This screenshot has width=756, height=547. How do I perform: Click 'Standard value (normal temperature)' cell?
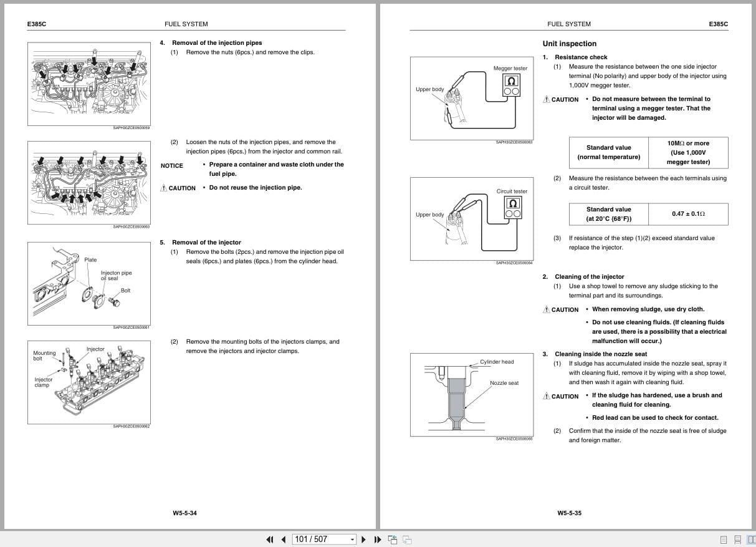pyautogui.click(x=609, y=152)
